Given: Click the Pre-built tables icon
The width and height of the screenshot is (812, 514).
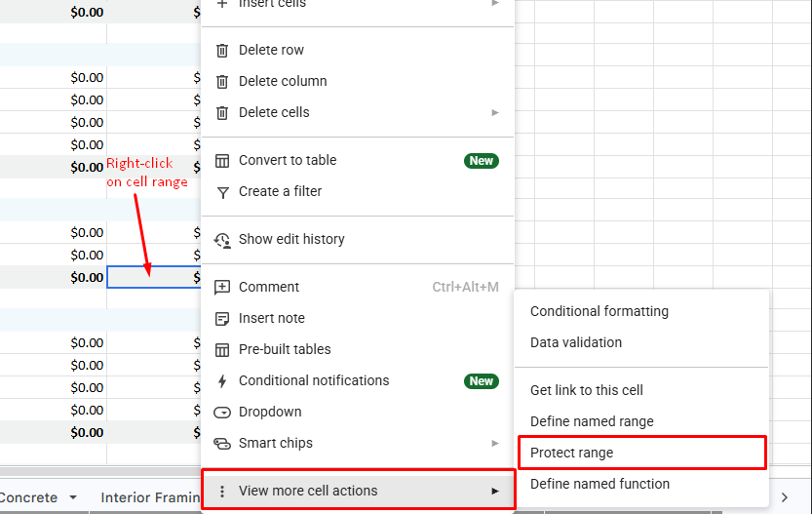Looking at the screenshot, I should pyautogui.click(x=222, y=350).
